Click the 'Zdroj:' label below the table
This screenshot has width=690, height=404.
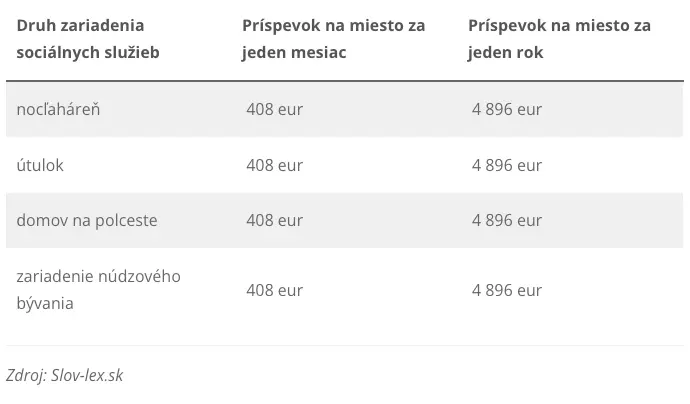[26, 376]
